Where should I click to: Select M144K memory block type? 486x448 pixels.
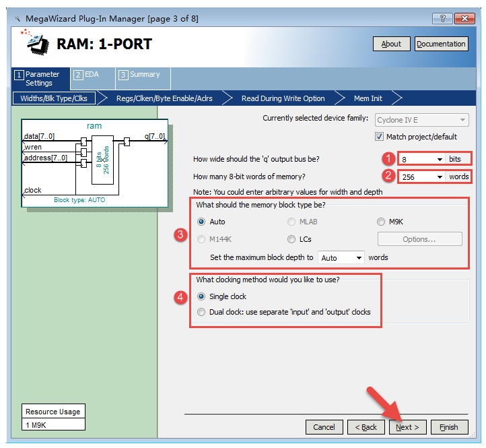point(201,239)
